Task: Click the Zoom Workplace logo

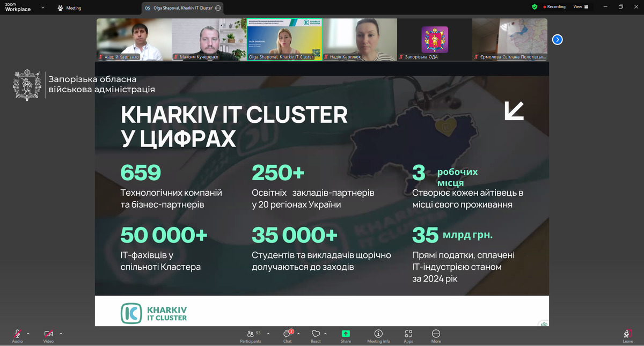Action: coord(18,7)
